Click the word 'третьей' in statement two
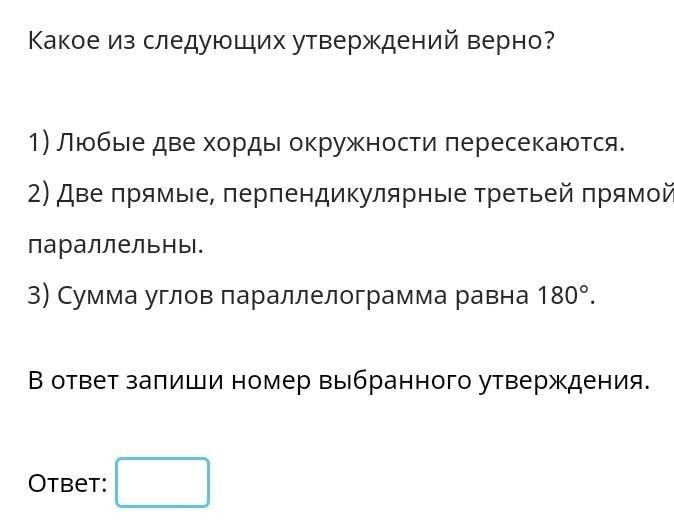The height and width of the screenshot is (530, 674). (524, 194)
